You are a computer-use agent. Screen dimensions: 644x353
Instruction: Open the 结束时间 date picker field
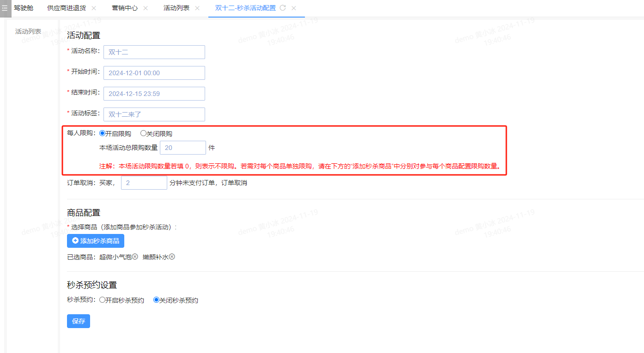[x=154, y=94]
